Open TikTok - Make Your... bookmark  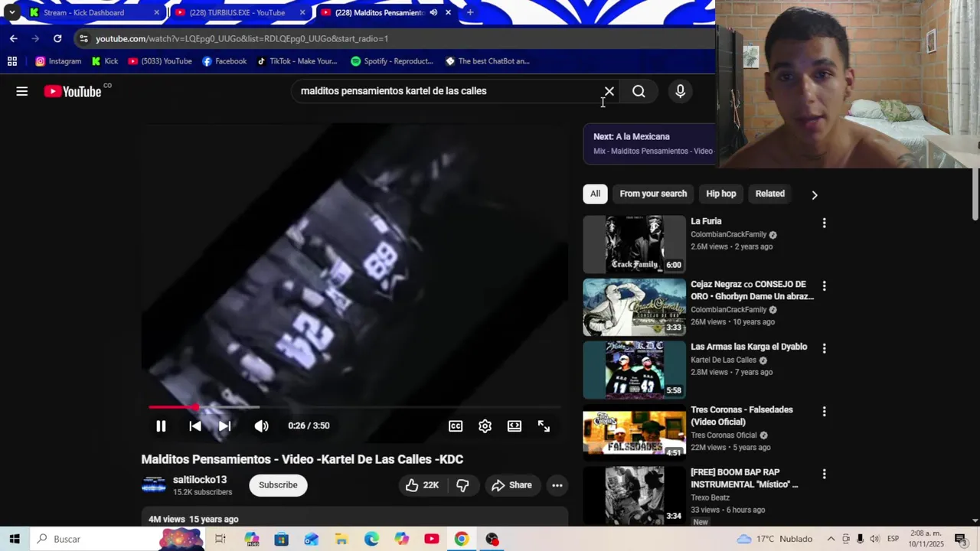(x=297, y=61)
